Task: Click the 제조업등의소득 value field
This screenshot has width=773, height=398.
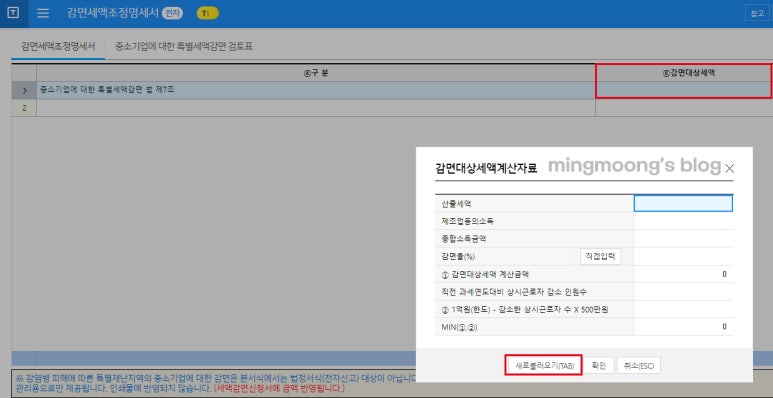Action: pos(683,221)
